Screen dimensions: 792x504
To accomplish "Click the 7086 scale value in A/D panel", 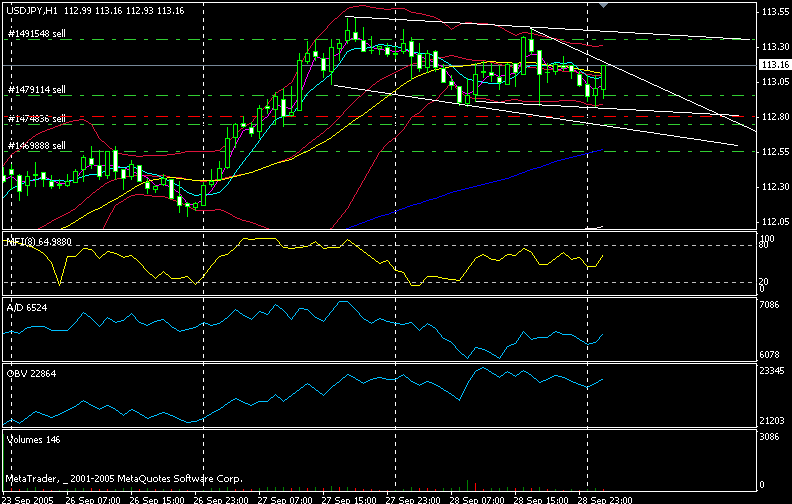I will tap(770, 303).
